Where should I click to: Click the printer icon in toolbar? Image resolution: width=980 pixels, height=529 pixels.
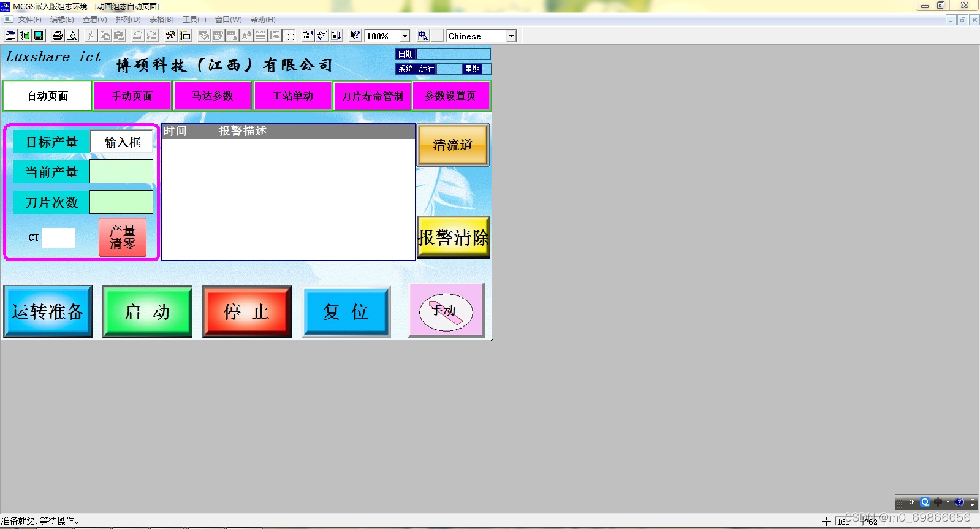pyautogui.click(x=58, y=36)
